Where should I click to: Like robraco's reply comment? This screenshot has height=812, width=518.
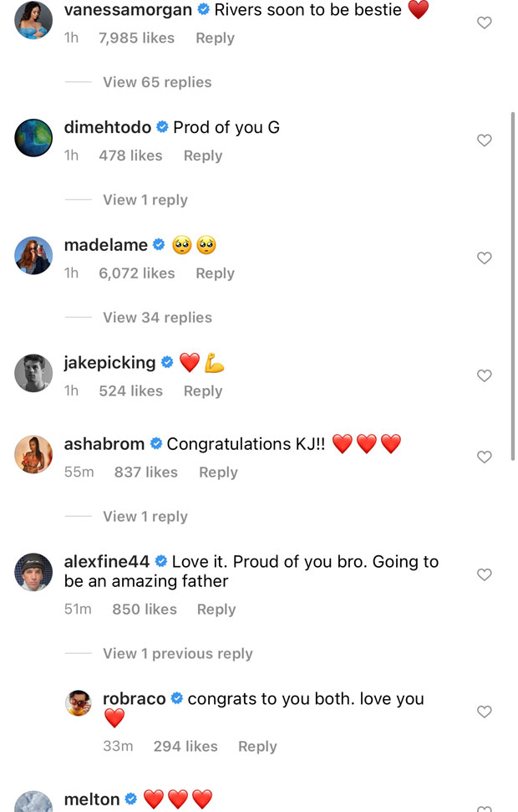(x=484, y=712)
